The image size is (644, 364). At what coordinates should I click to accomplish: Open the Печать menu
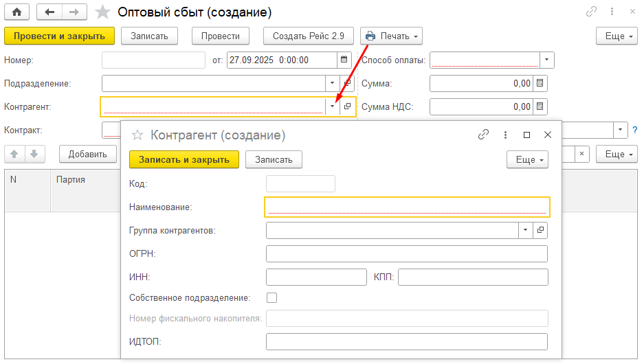(x=391, y=36)
